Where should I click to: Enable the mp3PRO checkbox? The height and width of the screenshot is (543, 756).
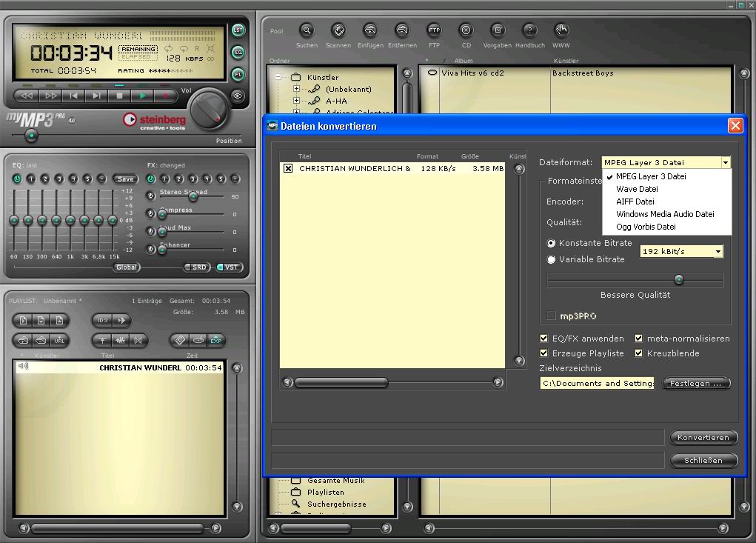pos(551,316)
